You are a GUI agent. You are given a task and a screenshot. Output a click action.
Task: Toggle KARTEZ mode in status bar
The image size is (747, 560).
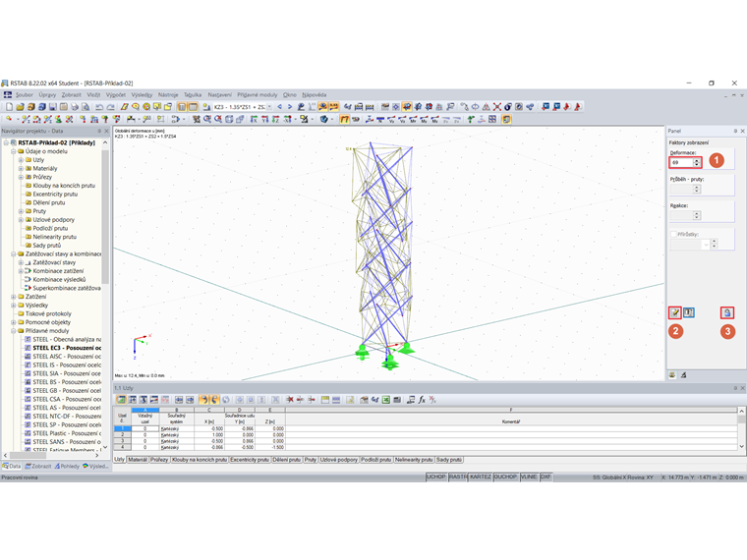(x=481, y=476)
